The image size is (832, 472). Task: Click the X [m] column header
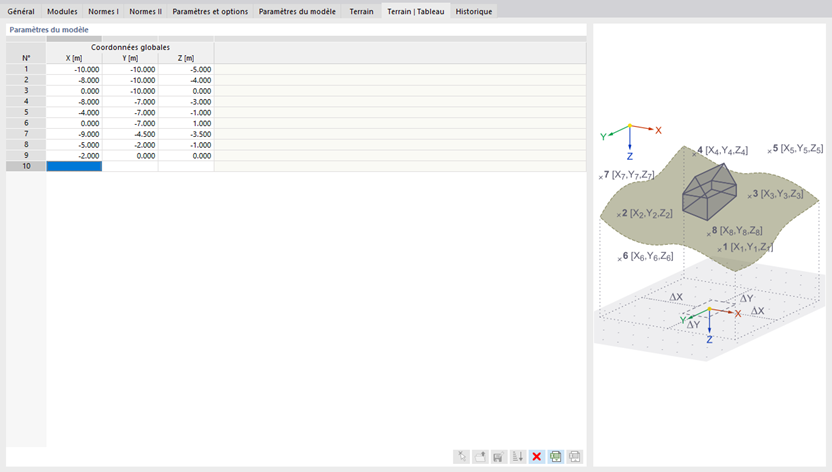pyautogui.click(x=74, y=58)
